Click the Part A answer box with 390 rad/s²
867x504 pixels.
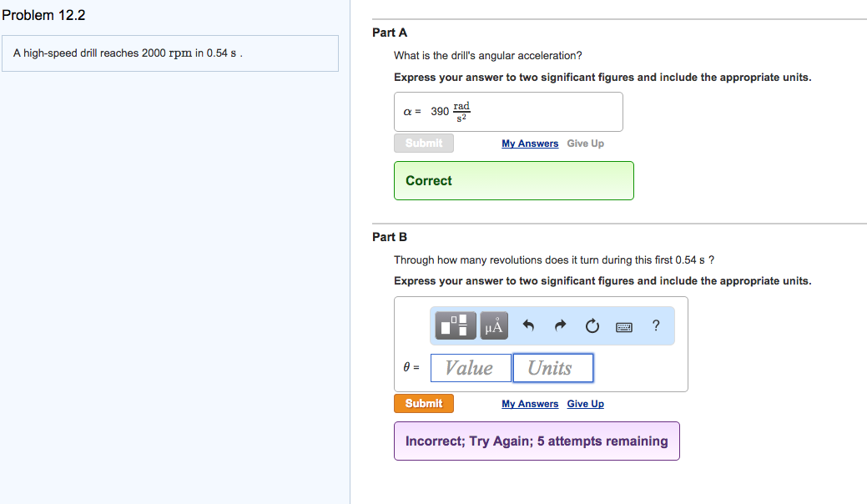coord(508,112)
